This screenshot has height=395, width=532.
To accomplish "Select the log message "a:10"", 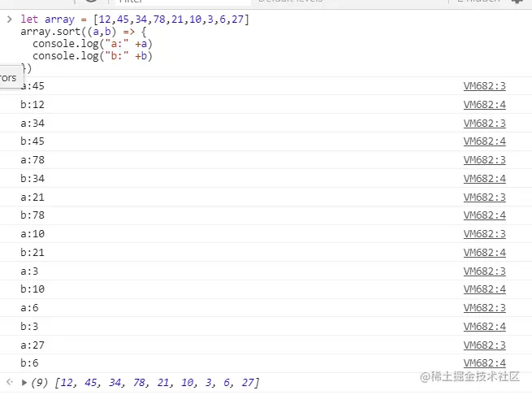I will (x=32, y=234).
